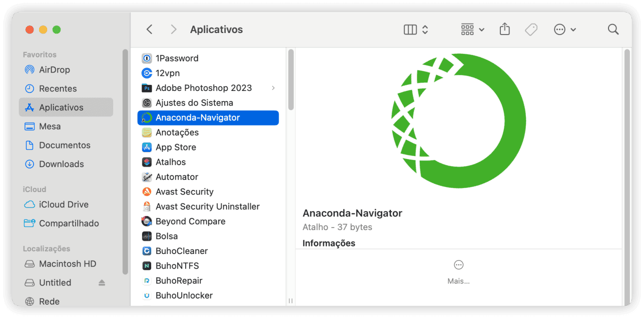Select the Bolsa app
Viewport: 644px width, 318px height.
(x=208, y=236)
